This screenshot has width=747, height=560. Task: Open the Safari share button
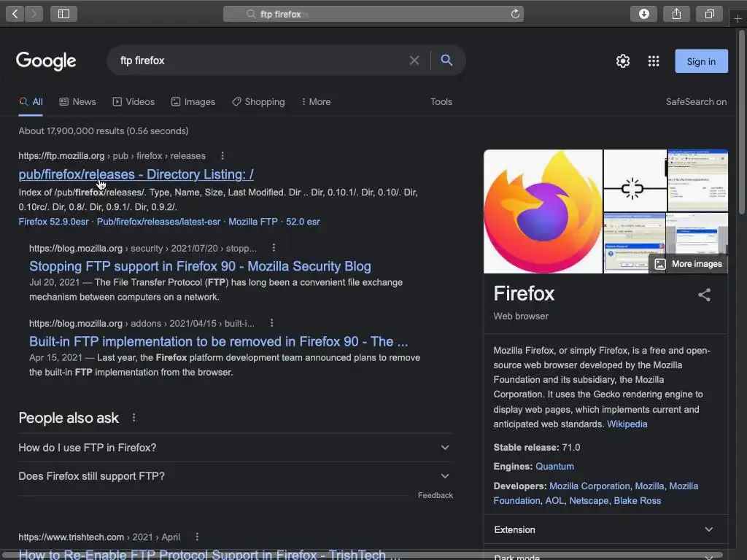pos(676,14)
